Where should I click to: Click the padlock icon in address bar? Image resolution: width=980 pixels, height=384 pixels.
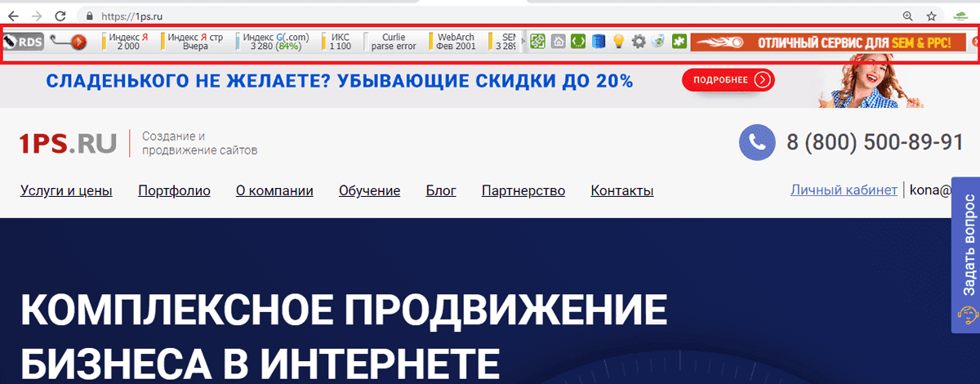coord(90,16)
